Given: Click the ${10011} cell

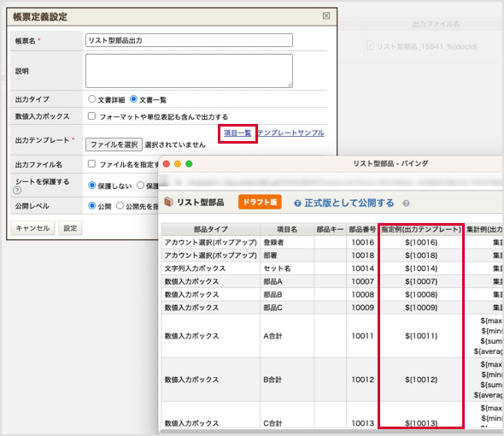Looking at the screenshot, I should pyautogui.click(x=421, y=336).
